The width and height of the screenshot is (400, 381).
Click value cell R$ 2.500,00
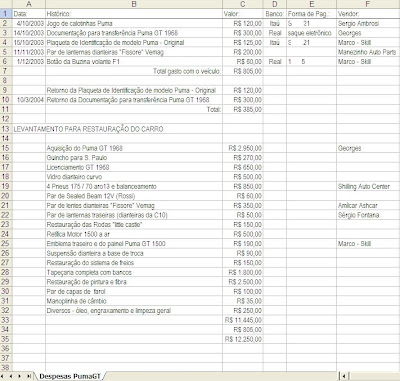[x=243, y=282]
